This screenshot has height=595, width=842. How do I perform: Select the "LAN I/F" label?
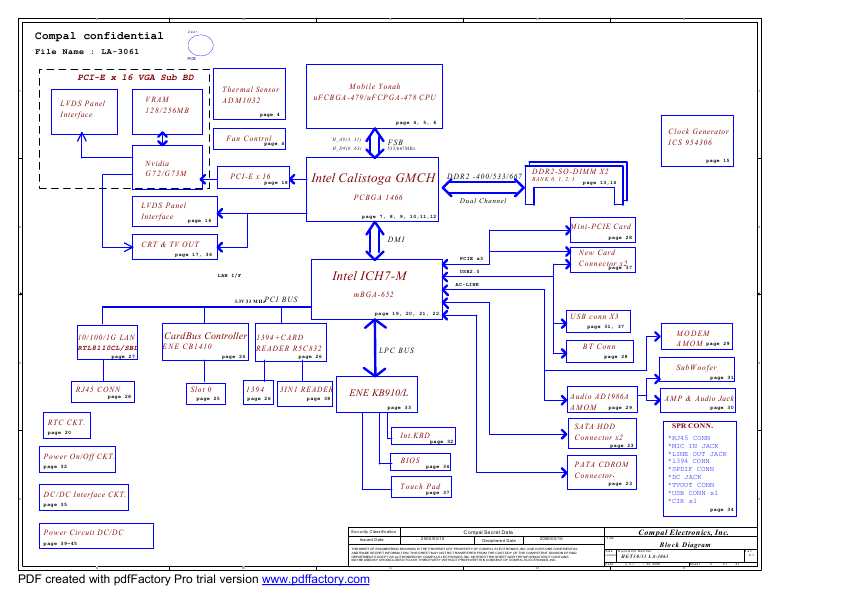click(229, 275)
